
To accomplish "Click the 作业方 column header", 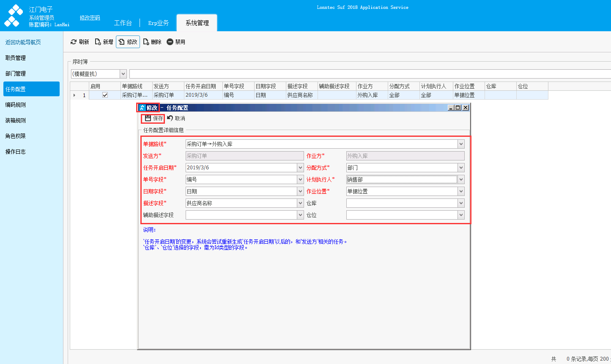I will (372, 86).
